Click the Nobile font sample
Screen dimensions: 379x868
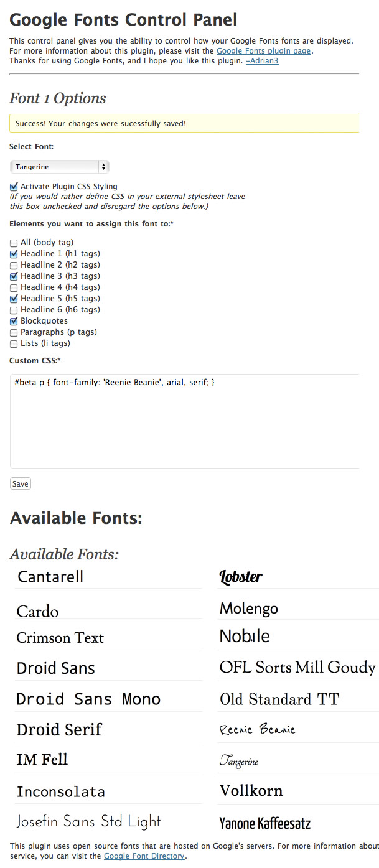(x=245, y=636)
